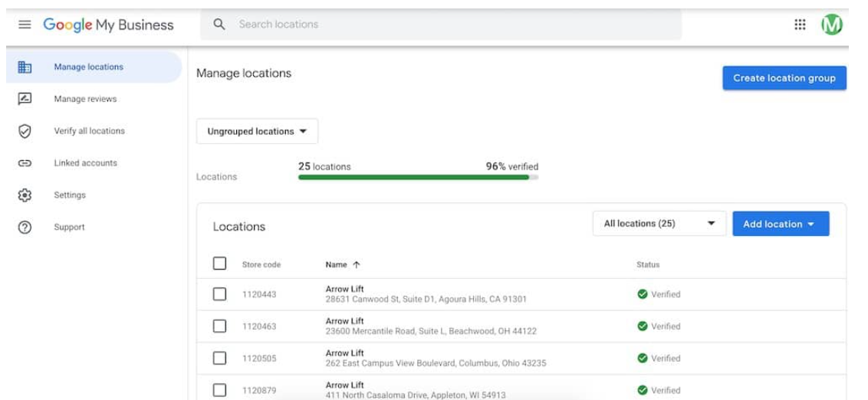Click the search magnifier icon
Image resolution: width=868 pixels, height=400 pixels.
[x=219, y=25]
